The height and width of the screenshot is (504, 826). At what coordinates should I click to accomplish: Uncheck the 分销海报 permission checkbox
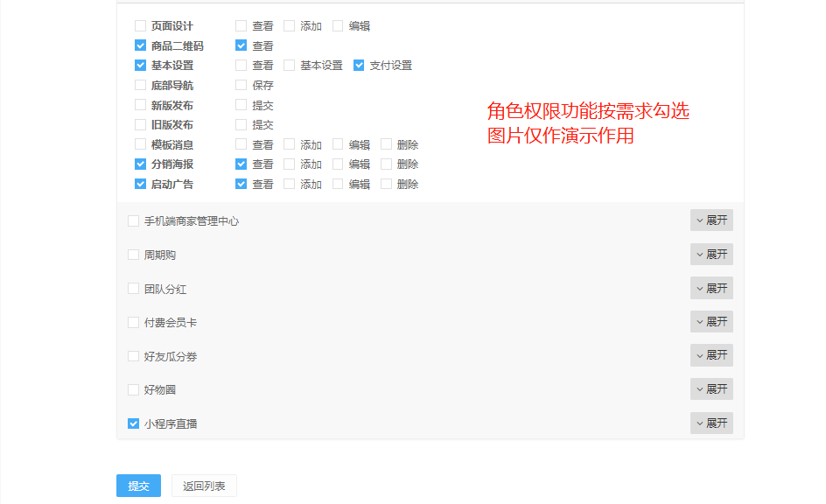click(x=140, y=164)
